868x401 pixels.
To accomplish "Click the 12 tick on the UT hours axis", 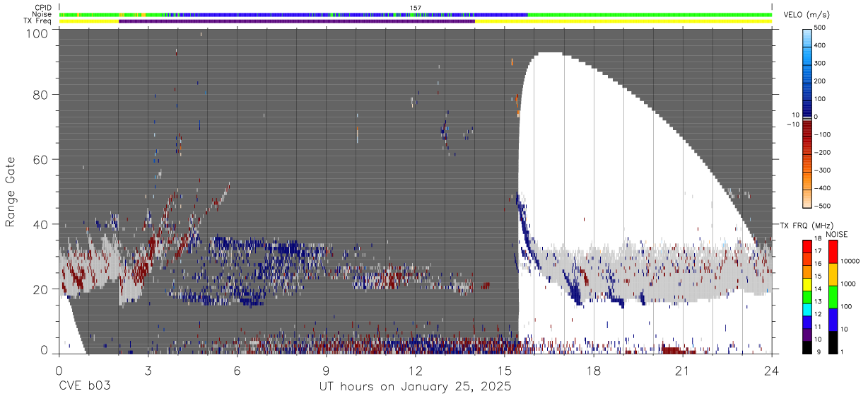I will pyautogui.click(x=415, y=371).
